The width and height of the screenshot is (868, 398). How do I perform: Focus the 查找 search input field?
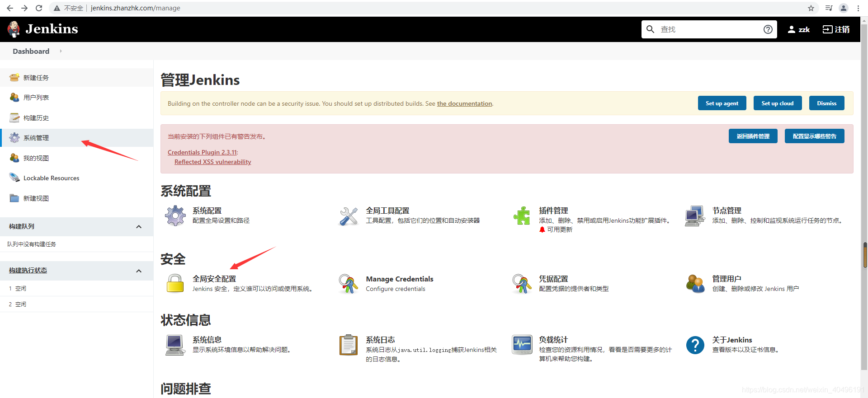(x=709, y=29)
